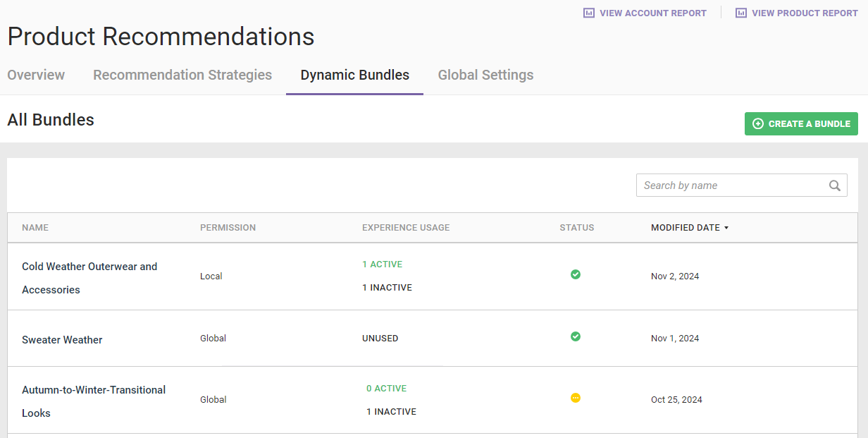Switch to the Recommendation Strategies tab
The image size is (868, 438).
coord(182,75)
